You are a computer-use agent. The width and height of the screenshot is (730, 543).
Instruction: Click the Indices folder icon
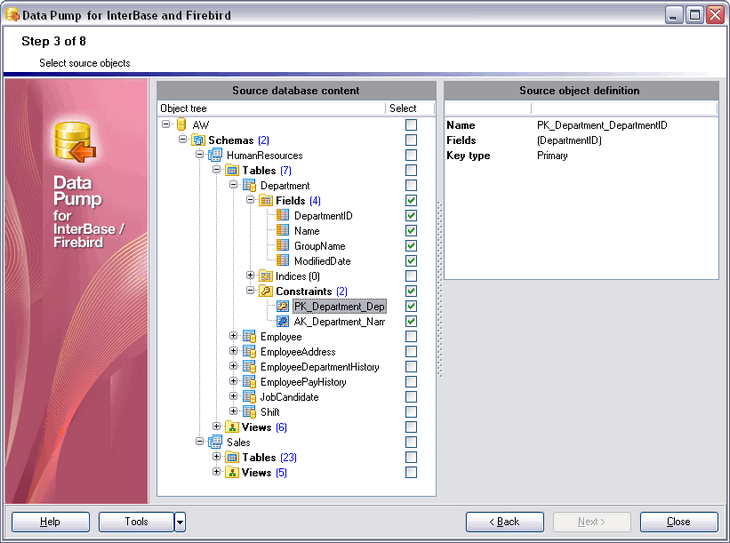(x=266, y=276)
